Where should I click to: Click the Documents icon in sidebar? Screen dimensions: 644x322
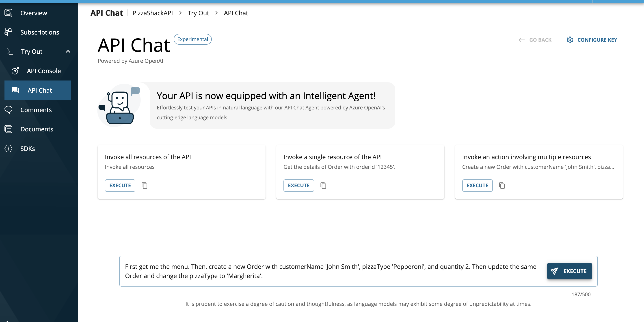9,129
